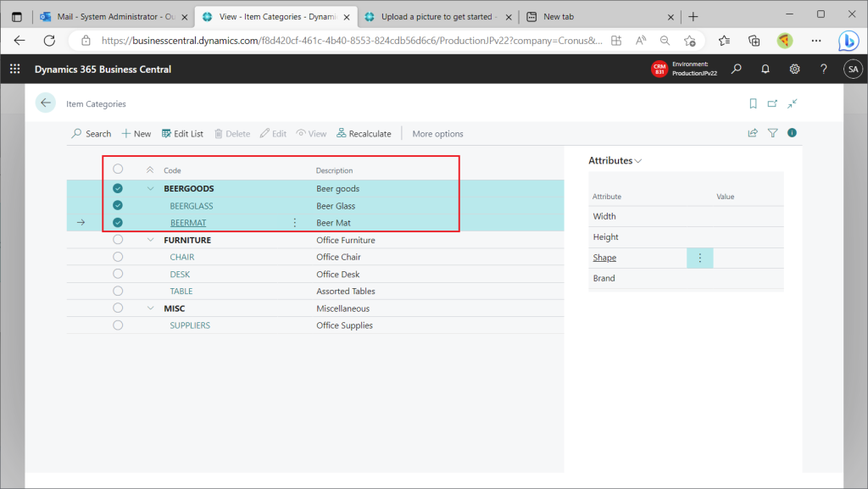Click the browser back arrow
The width and height of the screenshot is (868, 489).
pos(19,41)
